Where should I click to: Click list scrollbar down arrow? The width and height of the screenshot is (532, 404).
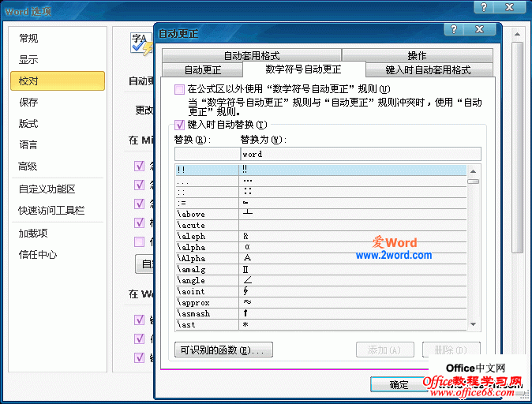473,324
